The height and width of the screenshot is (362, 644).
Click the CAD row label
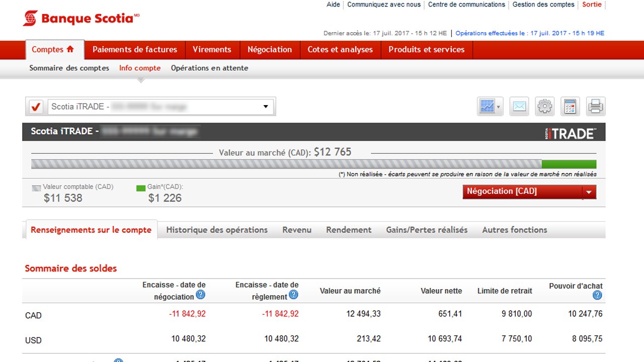coord(33,316)
